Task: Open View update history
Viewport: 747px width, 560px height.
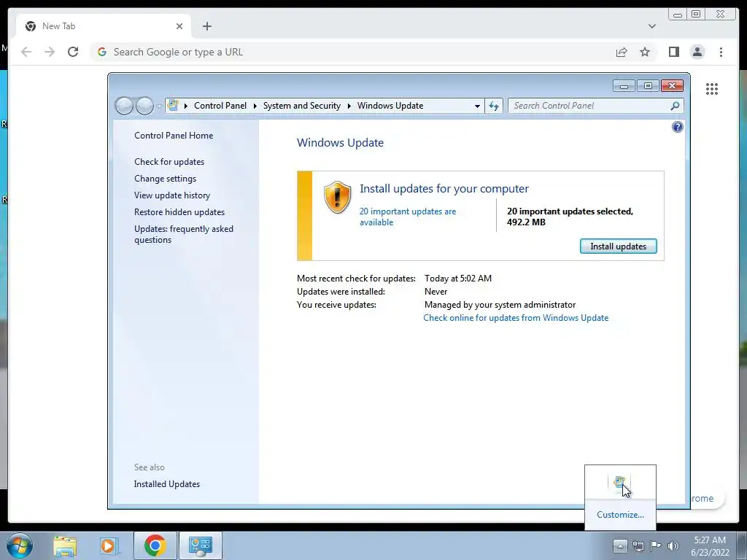Action: (x=172, y=195)
